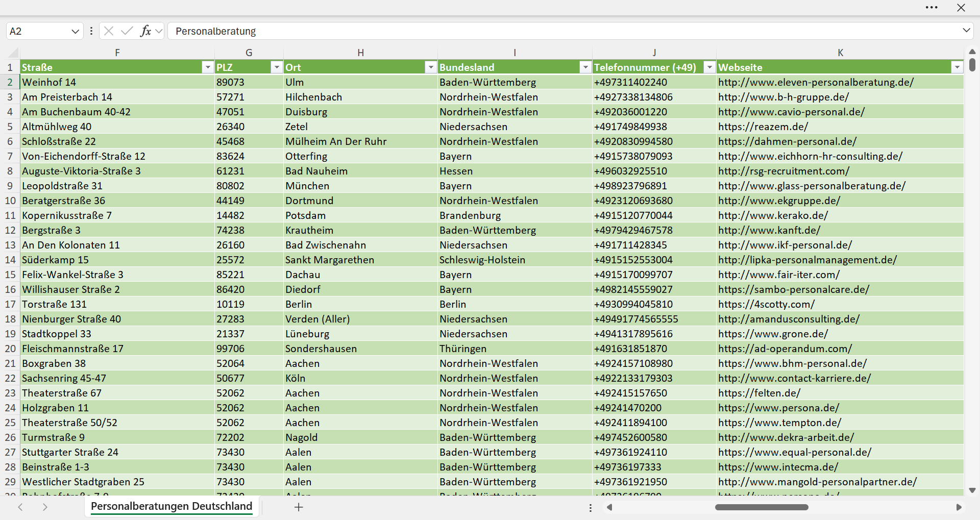Select the cell Schleswig-Holstein
Image resolution: width=980 pixels, height=520 pixels.
[515, 260]
